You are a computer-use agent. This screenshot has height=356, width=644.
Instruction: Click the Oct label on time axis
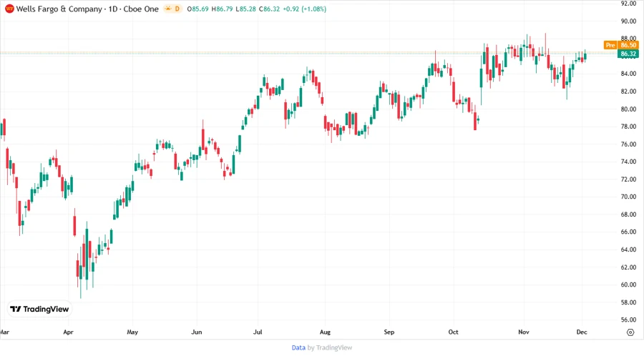click(x=453, y=332)
